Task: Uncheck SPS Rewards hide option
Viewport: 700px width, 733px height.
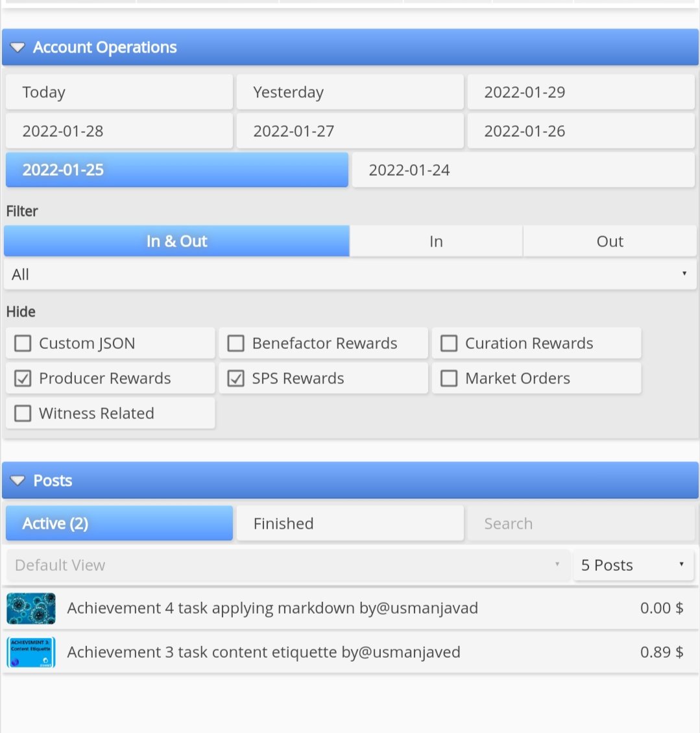Action: [x=235, y=378]
